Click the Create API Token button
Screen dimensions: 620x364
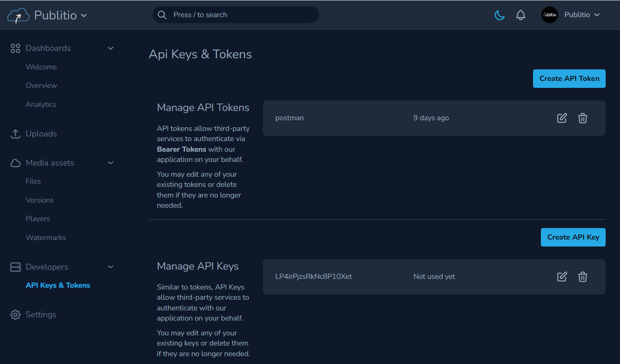point(569,79)
